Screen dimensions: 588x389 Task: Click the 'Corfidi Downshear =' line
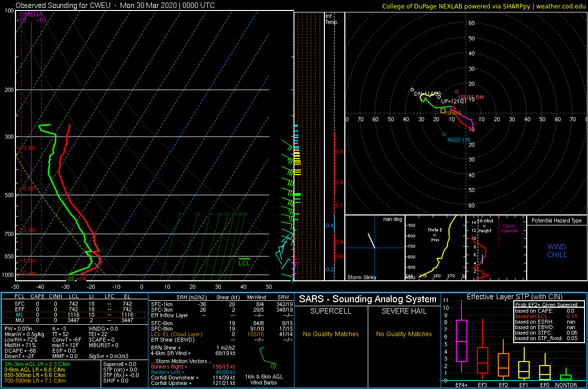click(193, 378)
